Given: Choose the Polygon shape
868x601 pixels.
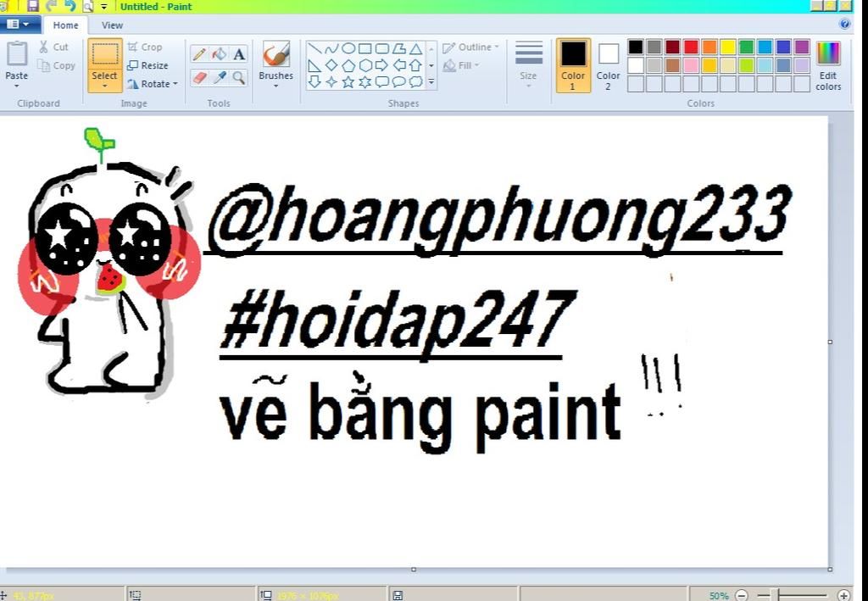Looking at the screenshot, I should point(399,48).
